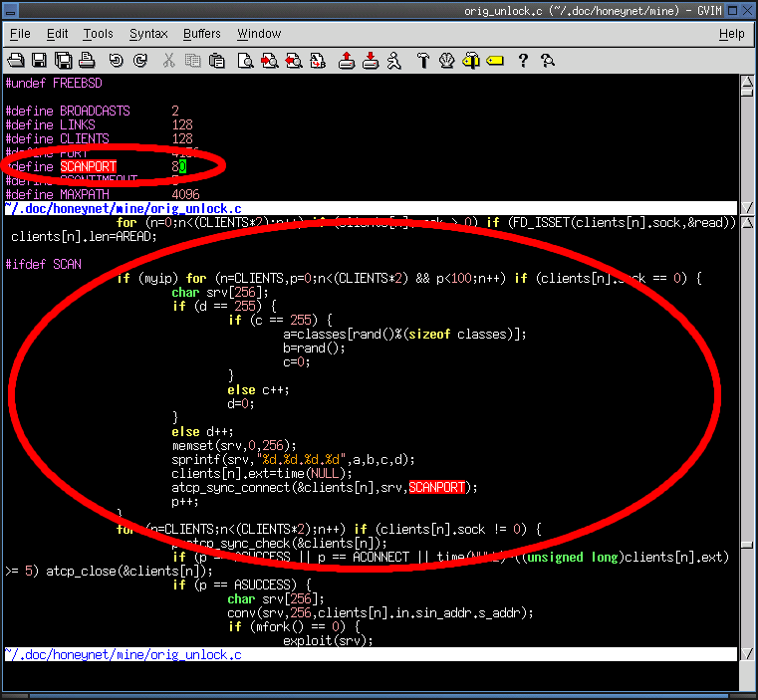The image size is (758, 700).
Task: Click lower pane scrollbar up arrow
Action: click(747, 222)
